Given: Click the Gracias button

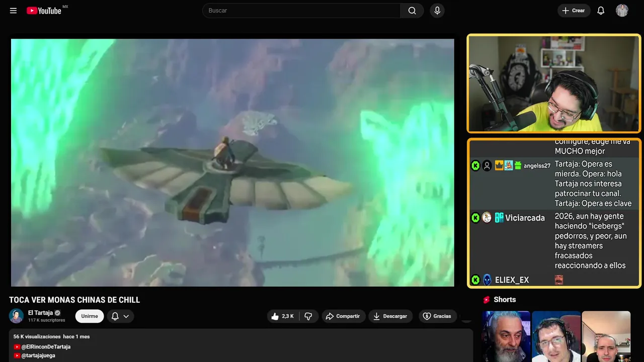Looking at the screenshot, I should (x=437, y=316).
